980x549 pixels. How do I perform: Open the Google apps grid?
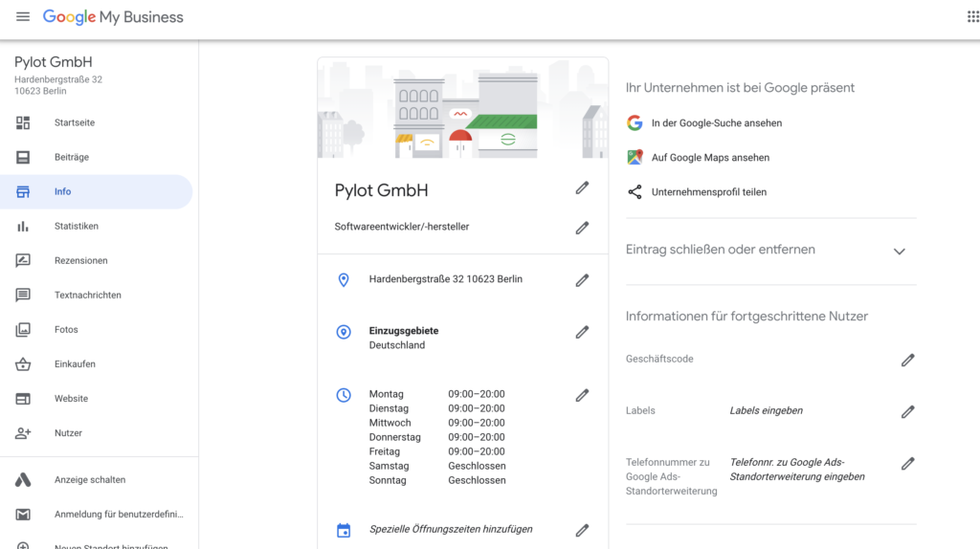[x=973, y=17]
